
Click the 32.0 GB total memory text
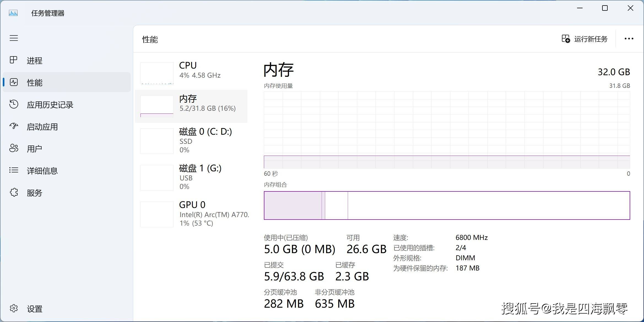pos(614,72)
